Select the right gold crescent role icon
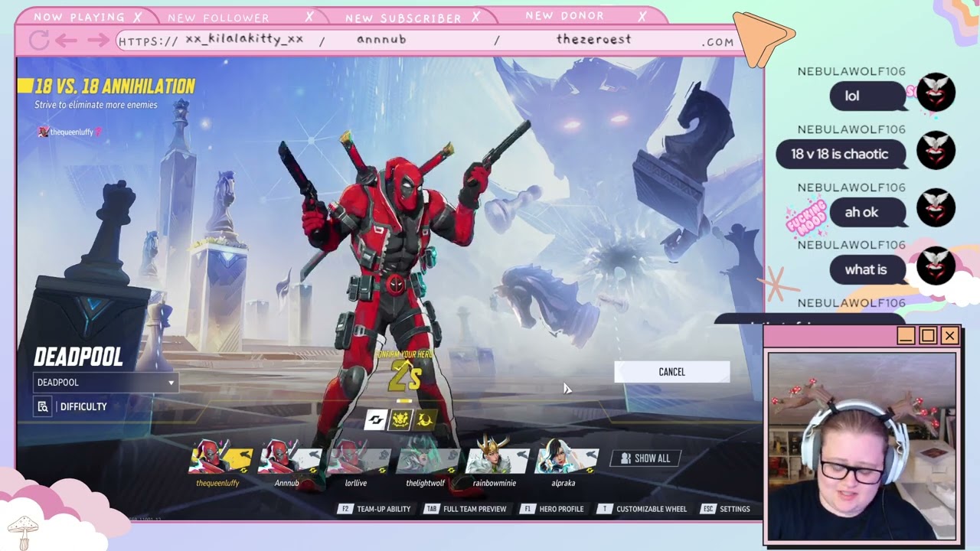This screenshot has width=980, height=551. (x=426, y=419)
